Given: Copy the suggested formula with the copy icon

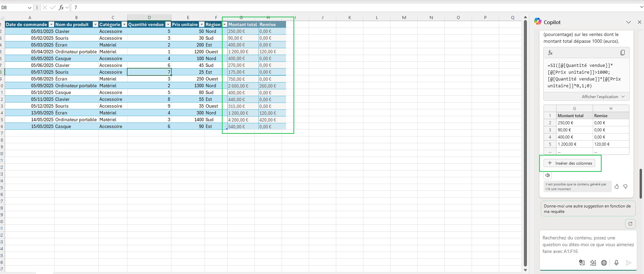Looking at the screenshot, I should (x=622, y=53).
